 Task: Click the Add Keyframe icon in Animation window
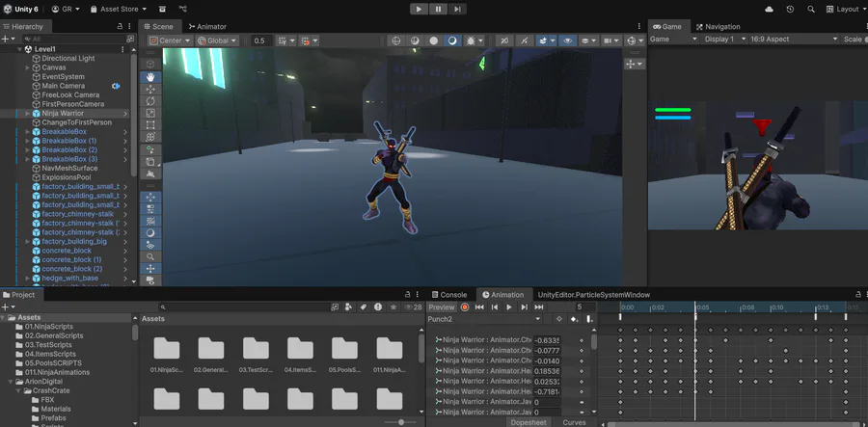tap(575, 319)
